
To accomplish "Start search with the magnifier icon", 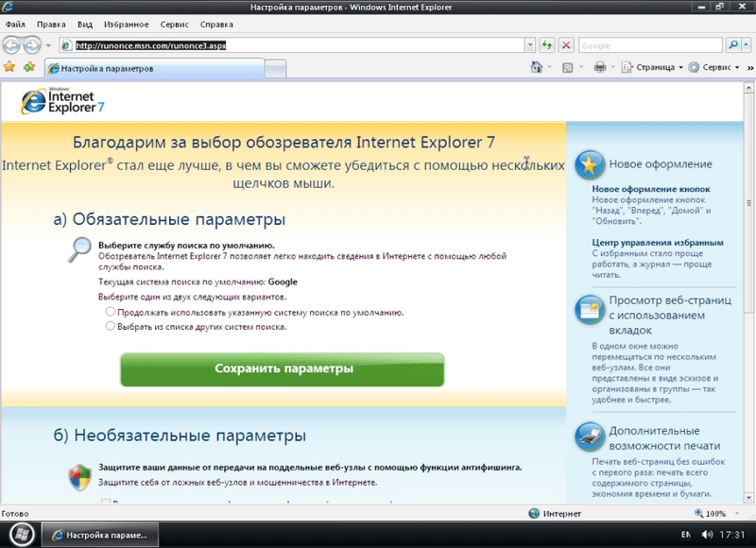I will click(733, 45).
